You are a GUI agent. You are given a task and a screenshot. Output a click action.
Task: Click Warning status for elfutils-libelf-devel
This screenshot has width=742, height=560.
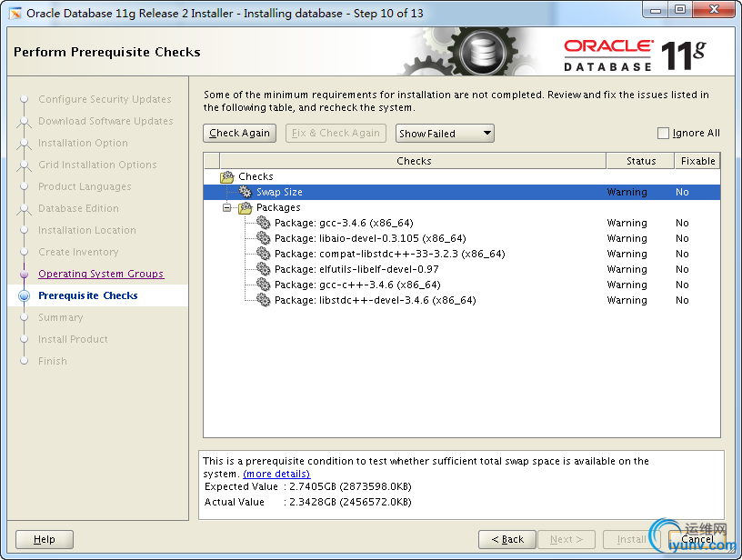click(x=627, y=269)
